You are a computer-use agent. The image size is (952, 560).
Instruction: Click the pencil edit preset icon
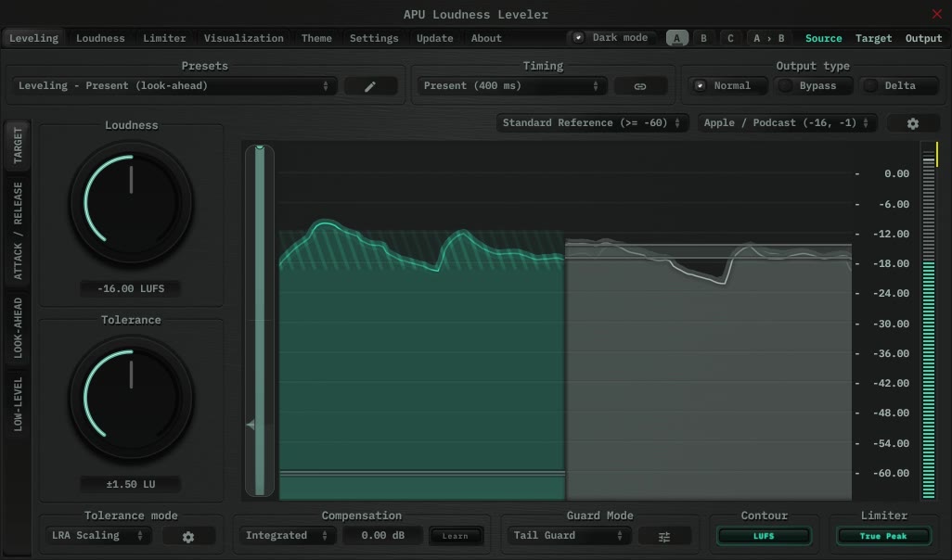coord(370,86)
